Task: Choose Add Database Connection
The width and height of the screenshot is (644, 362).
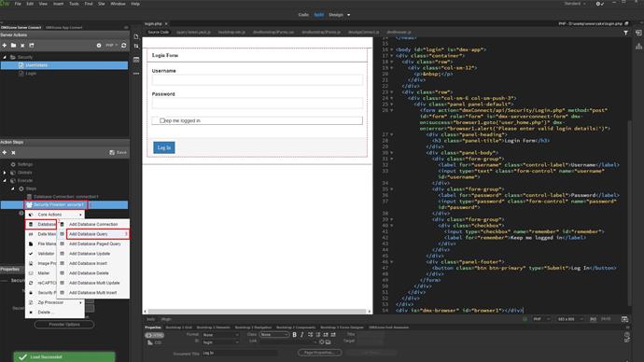Action: pos(93,224)
